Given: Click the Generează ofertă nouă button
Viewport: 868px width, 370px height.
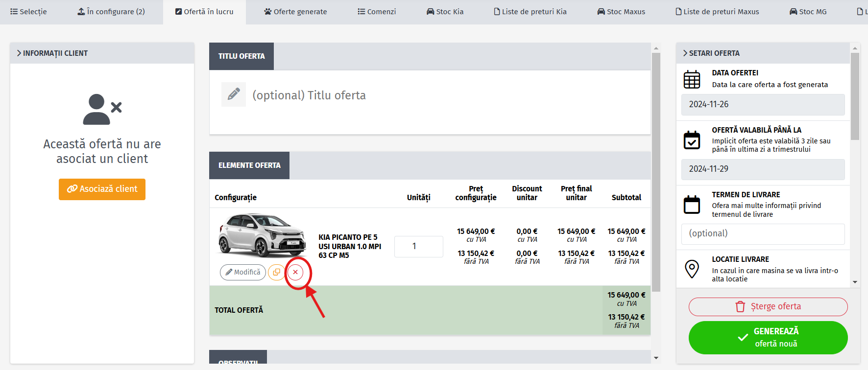Looking at the screenshot, I should [768, 338].
